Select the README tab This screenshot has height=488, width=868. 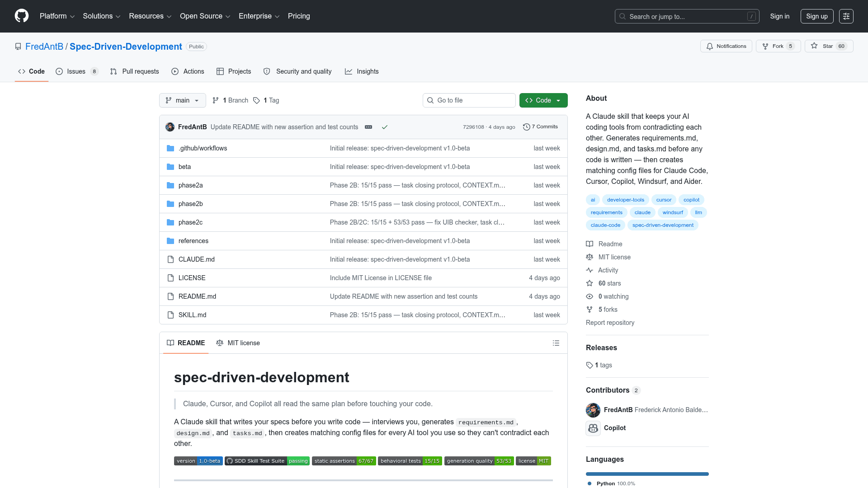[x=186, y=343]
